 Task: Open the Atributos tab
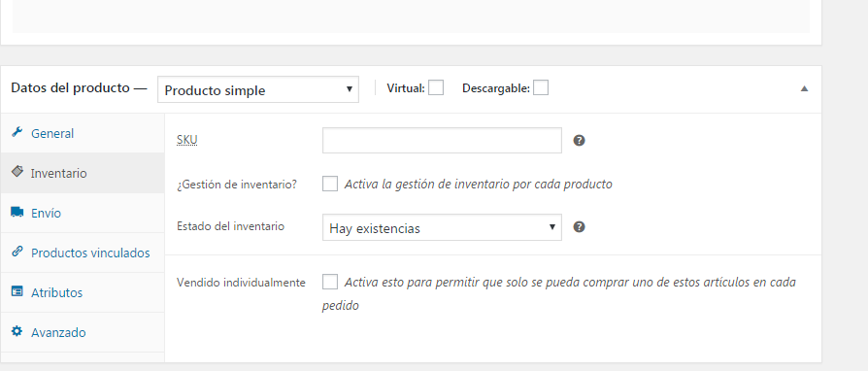click(x=83, y=293)
